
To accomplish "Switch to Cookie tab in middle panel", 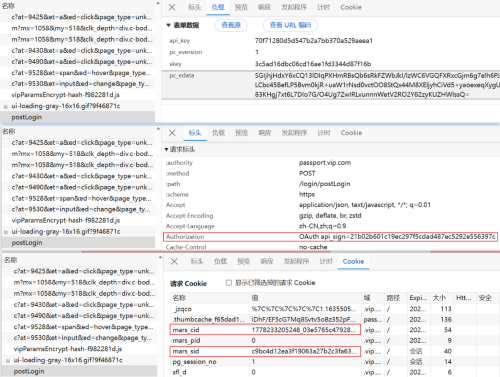I will click(x=351, y=133).
